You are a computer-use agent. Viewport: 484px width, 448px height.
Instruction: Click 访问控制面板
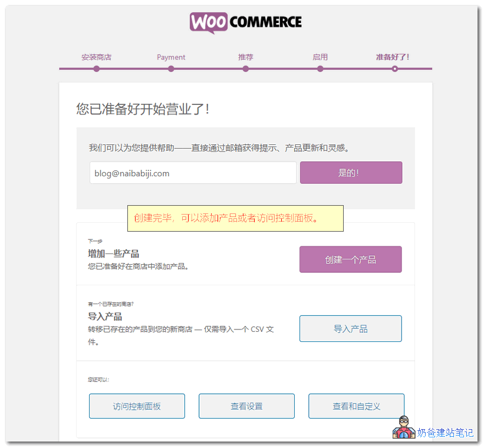pos(137,406)
